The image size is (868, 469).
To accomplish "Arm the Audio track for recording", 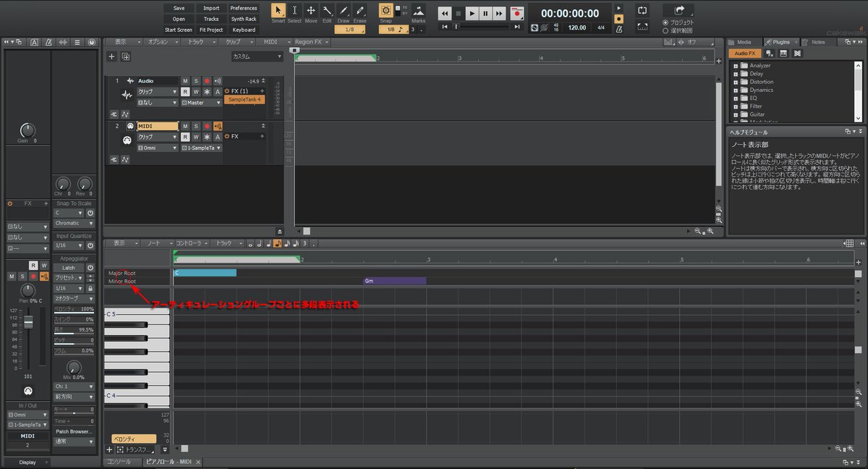I will point(207,81).
